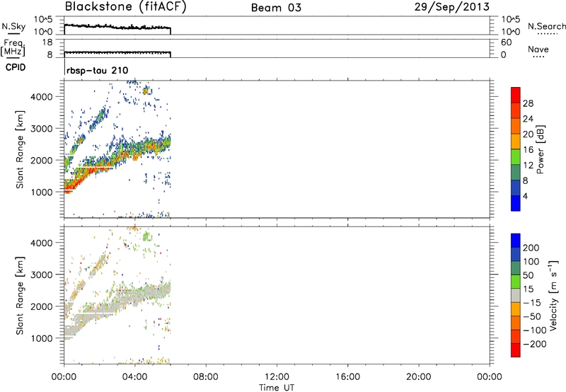The height and width of the screenshot is (392, 566).
Task: Click the "04:00" time axis label
Action: point(135,377)
